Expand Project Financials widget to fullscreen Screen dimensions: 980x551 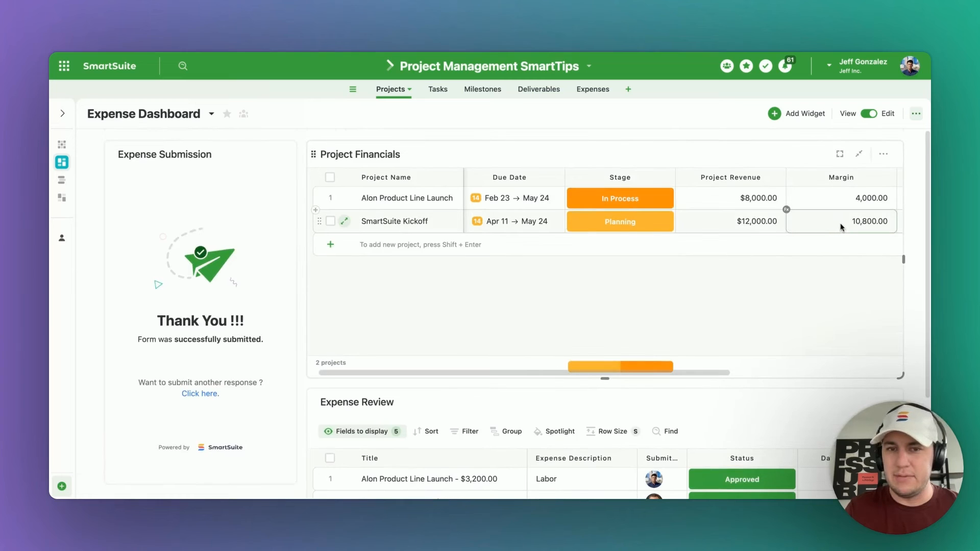tap(840, 154)
